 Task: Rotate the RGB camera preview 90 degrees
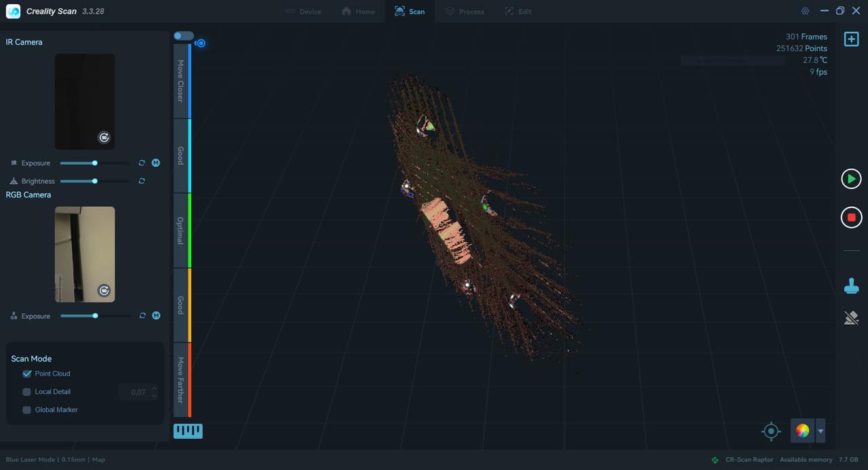104,290
